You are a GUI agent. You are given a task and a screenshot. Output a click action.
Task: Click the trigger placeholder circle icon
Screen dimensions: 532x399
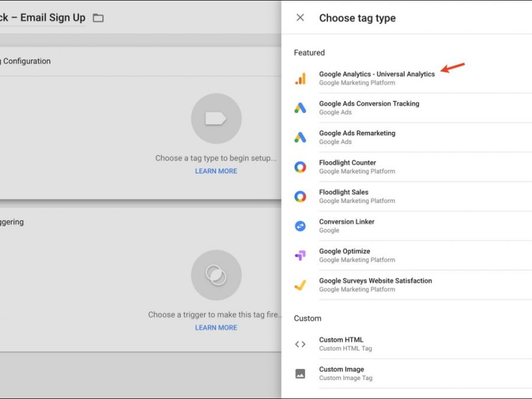pyautogui.click(x=216, y=275)
